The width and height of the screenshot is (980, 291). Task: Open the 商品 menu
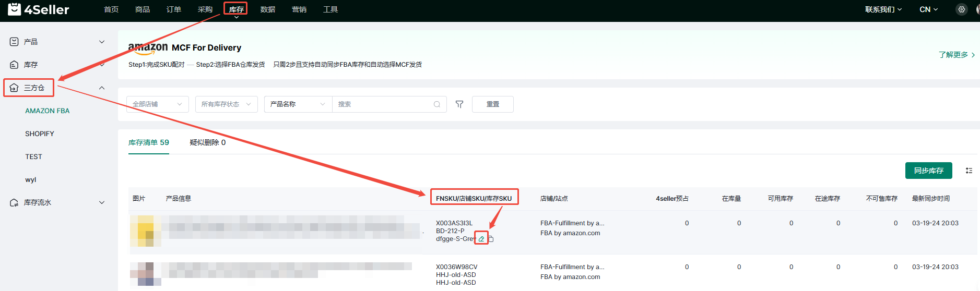pos(143,9)
